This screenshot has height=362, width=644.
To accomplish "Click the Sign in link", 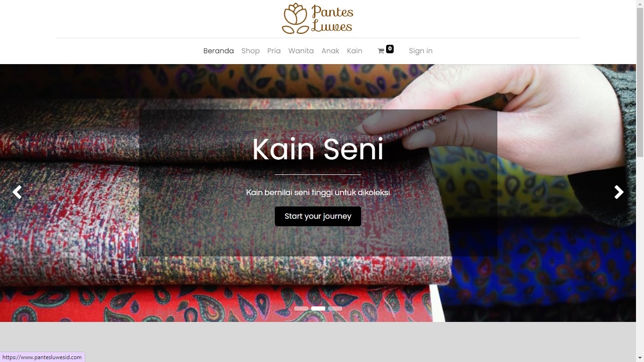I will 421,51.
